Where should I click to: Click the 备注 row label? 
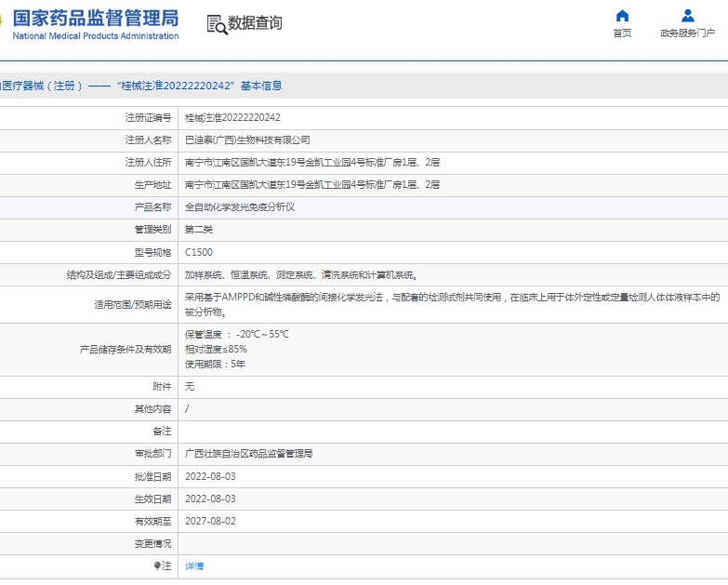tap(162, 431)
